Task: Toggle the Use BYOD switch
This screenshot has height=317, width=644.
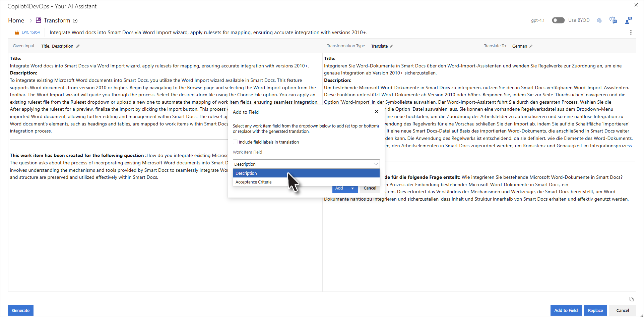Action: (x=558, y=20)
